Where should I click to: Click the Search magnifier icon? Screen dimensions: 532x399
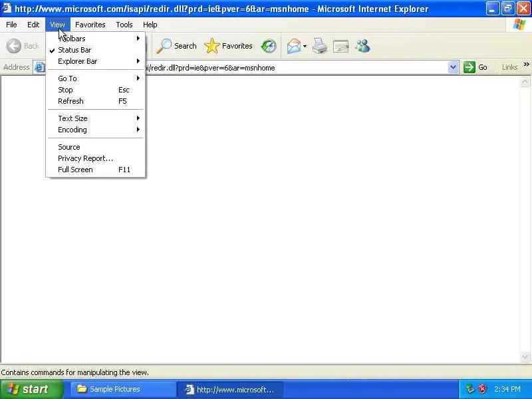(x=164, y=46)
